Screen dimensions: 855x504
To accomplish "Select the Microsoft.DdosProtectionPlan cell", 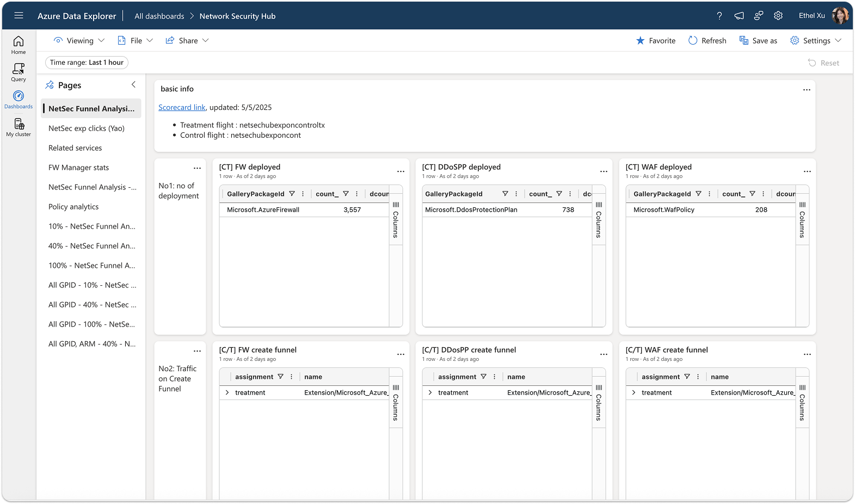I will 471,210.
